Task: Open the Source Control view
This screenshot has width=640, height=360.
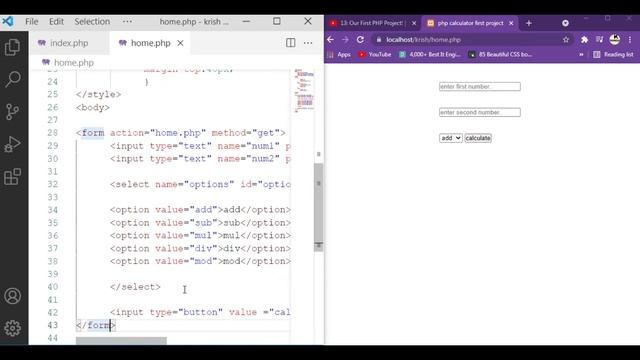Action: (x=12, y=111)
